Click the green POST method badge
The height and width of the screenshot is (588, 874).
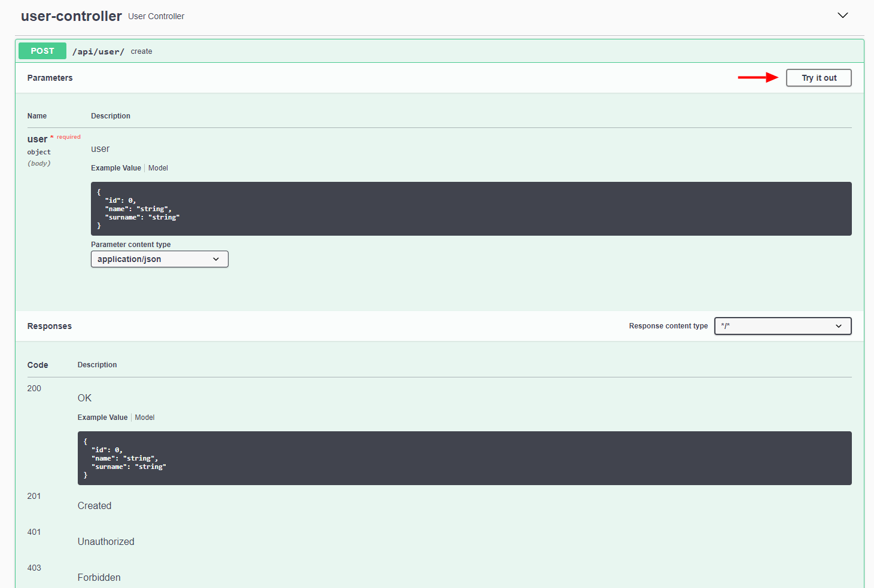tap(42, 51)
